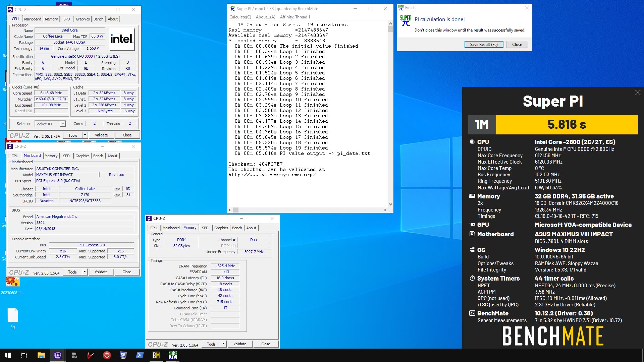The width and height of the screenshot is (644, 362).
Task: Launch File Explorer from the taskbar
Action: pyautogui.click(x=41, y=355)
